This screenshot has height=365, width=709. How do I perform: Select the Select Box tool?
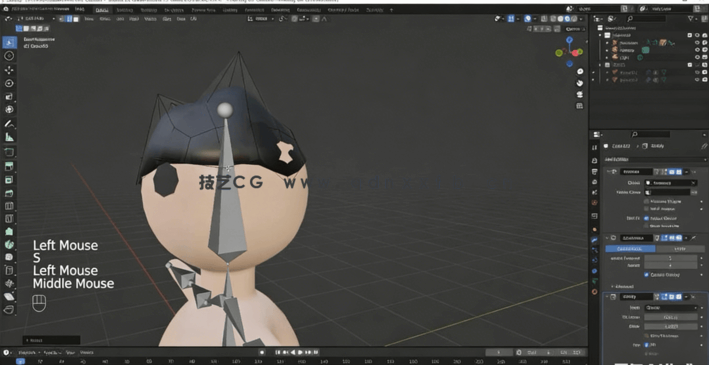[x=9, y=42]
